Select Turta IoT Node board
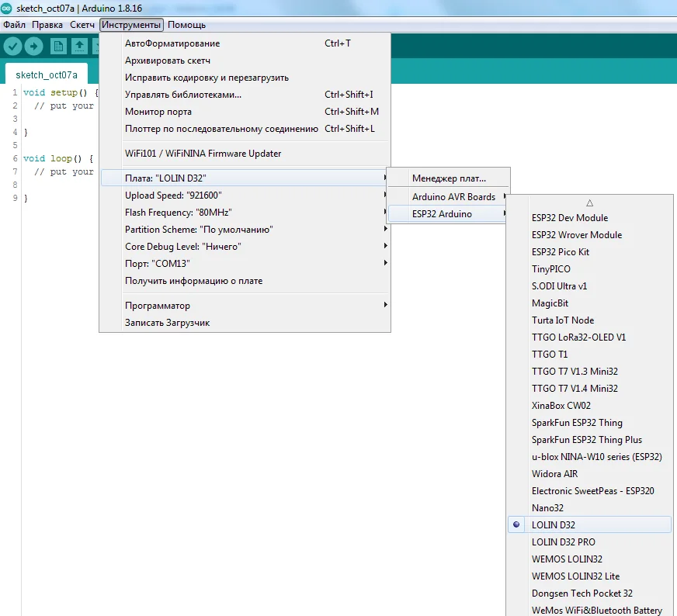This screenshot has height=616, width=677. click(590, 320)
